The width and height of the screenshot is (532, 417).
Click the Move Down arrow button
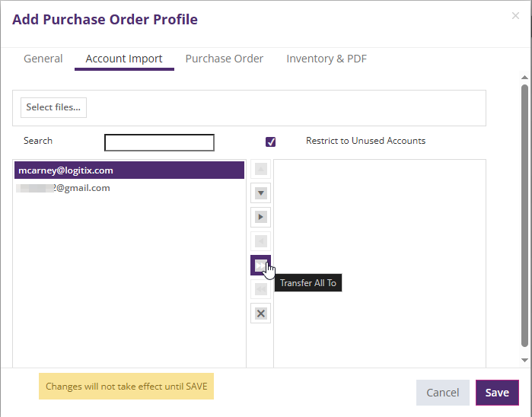[x=260, y=193]
